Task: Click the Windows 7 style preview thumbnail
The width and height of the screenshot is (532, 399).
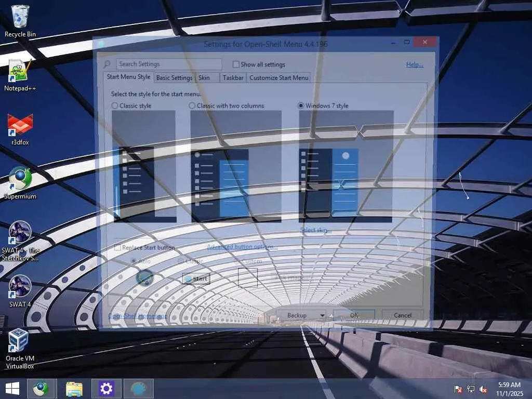Action: coord(346,166)
